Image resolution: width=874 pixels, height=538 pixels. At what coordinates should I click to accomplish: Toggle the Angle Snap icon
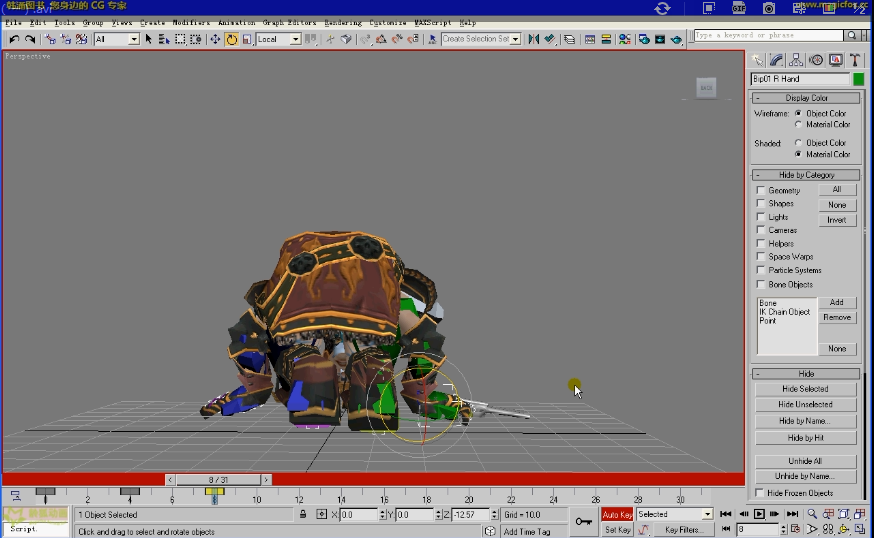click(x=381, y=39)
